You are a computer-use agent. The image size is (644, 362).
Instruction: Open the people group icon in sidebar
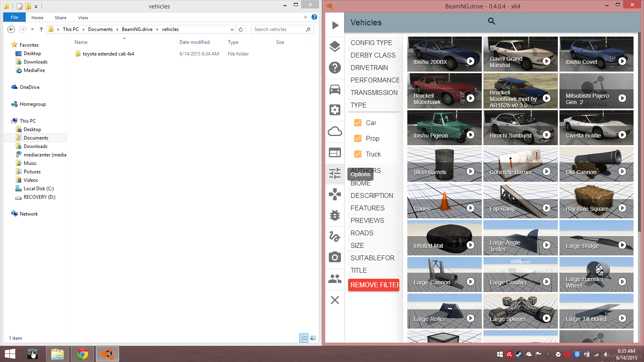tap(335, 278)
